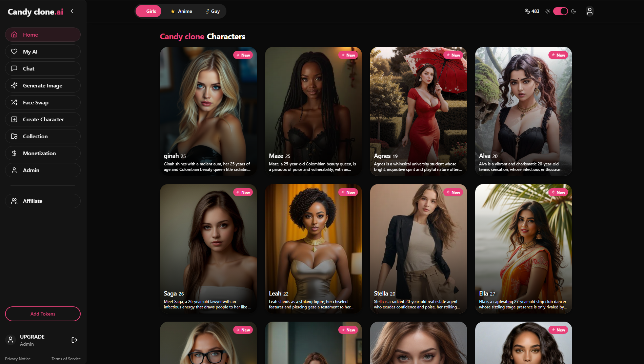Switch to the Anime tab

pos(181,11)
